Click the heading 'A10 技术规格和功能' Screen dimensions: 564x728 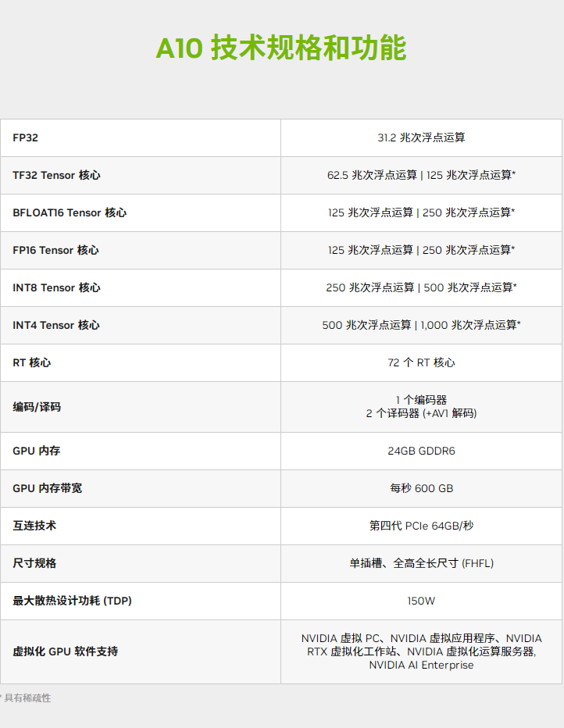(281, 48)
